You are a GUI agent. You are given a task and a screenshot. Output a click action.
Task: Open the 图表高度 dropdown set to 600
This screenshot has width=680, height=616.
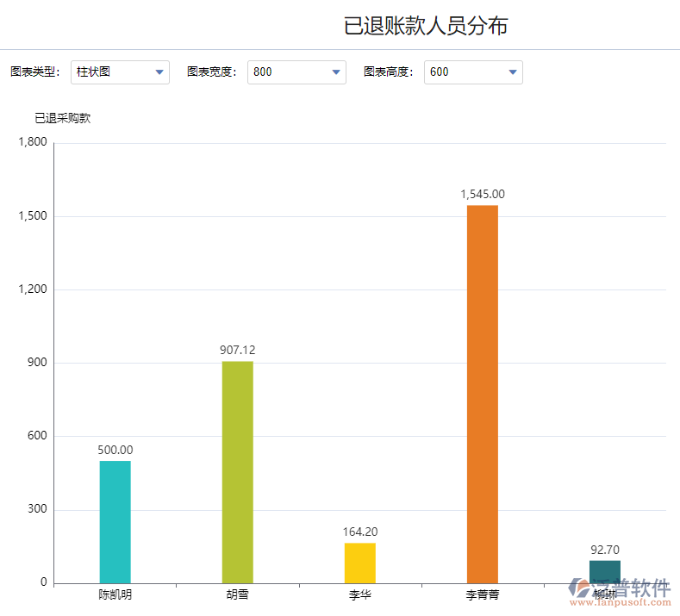point(473,72)
